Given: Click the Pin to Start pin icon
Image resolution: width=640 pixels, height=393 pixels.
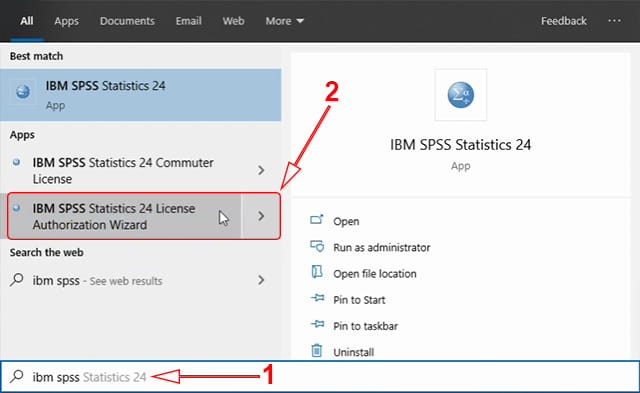Looking at the screenshot, I should 318,299.
